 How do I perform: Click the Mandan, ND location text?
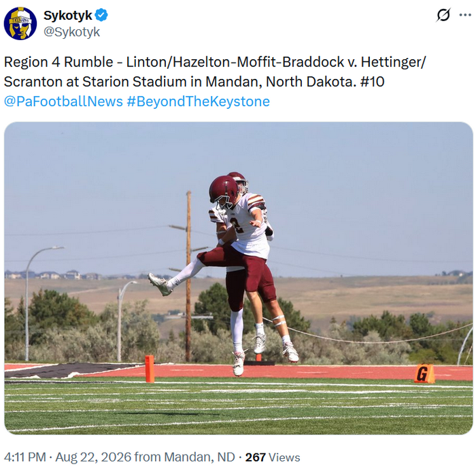point(199,457)
